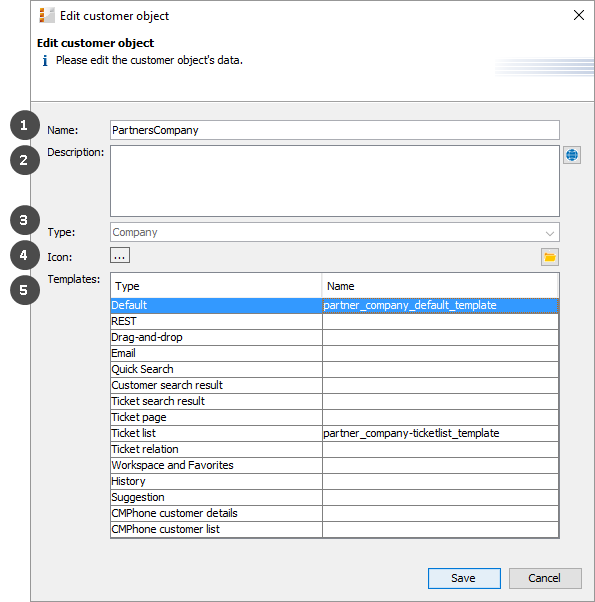Select the REST template row
Screen dimensions: 595x602
click(x=335, y=321)
